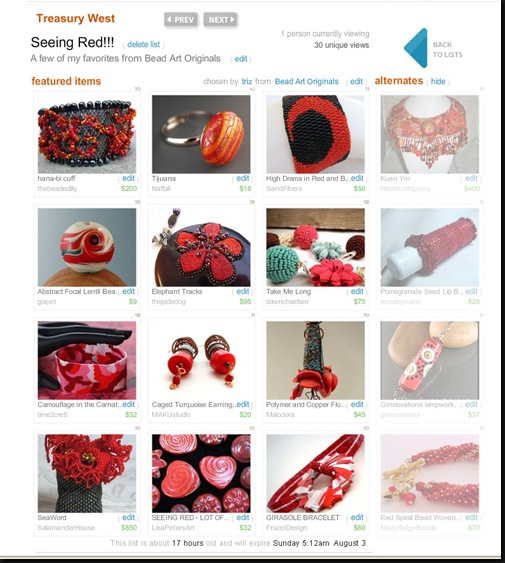Open the GIRASOLE BRACELET thumbnail
Screen dimensions: 505x563
[315, 474]
